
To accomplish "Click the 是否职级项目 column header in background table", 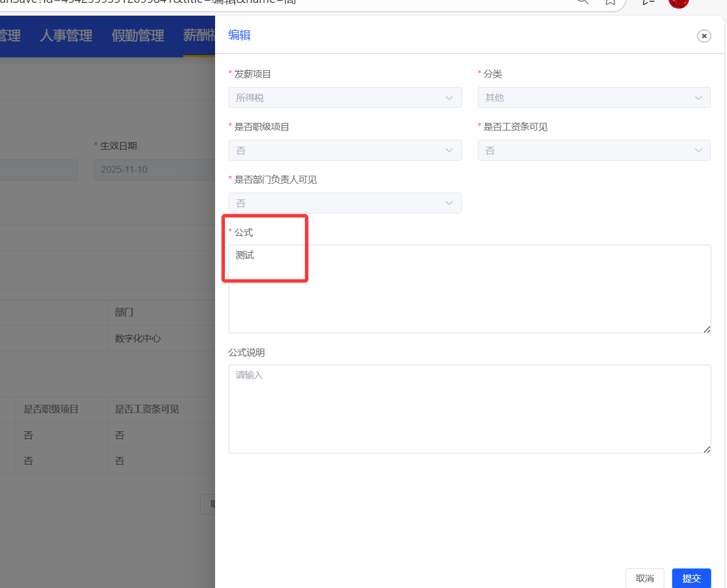I will tap(51, 409).
